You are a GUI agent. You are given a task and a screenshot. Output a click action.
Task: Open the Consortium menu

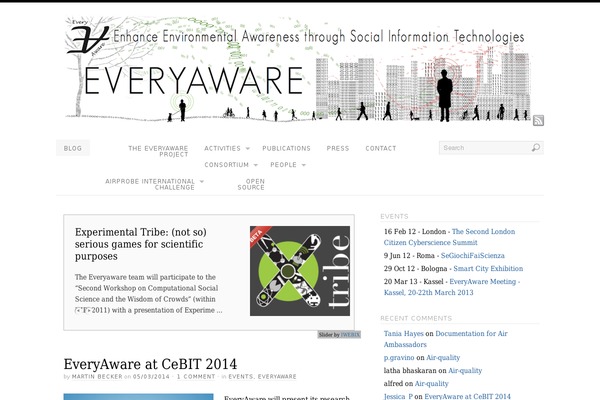pyautogui.click(x=227, y=165)
